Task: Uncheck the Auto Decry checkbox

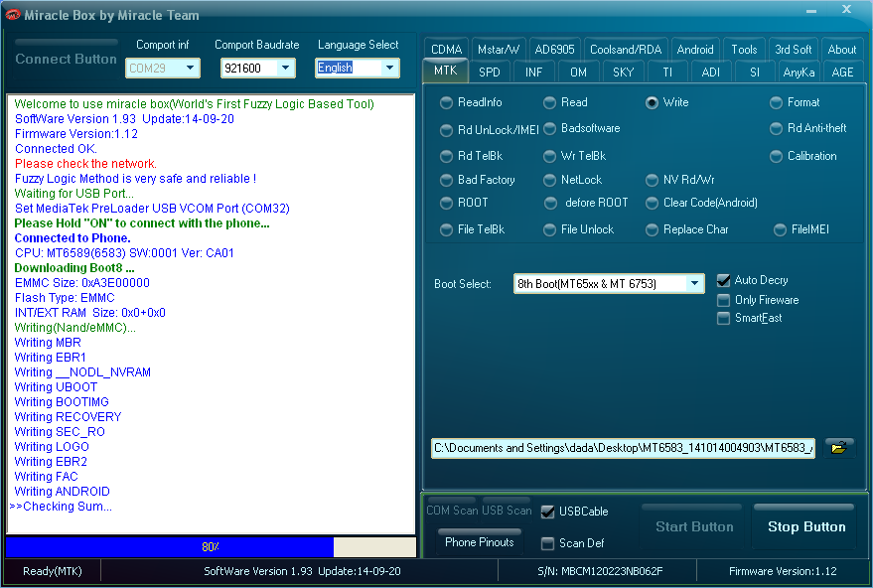Action: [723, 280]
